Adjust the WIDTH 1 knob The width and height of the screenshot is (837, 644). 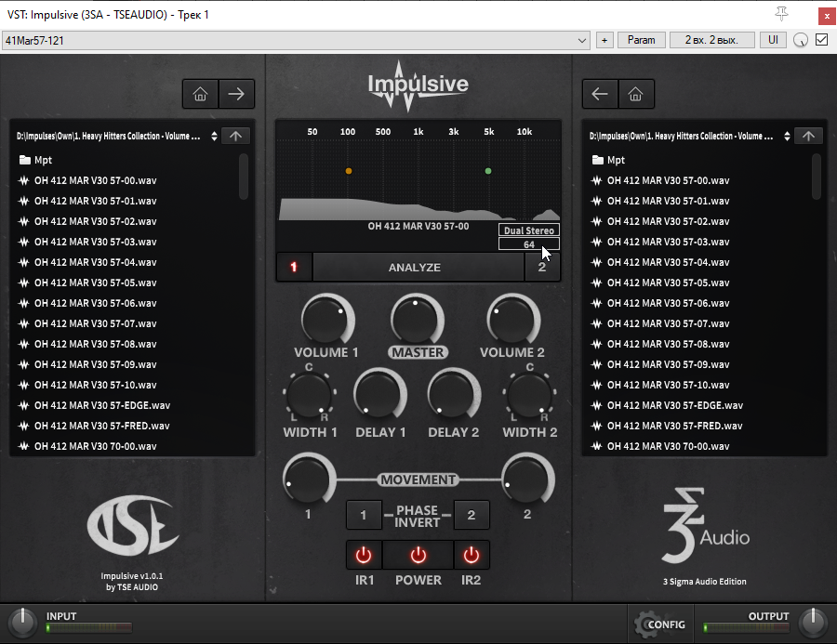(309, 394)
